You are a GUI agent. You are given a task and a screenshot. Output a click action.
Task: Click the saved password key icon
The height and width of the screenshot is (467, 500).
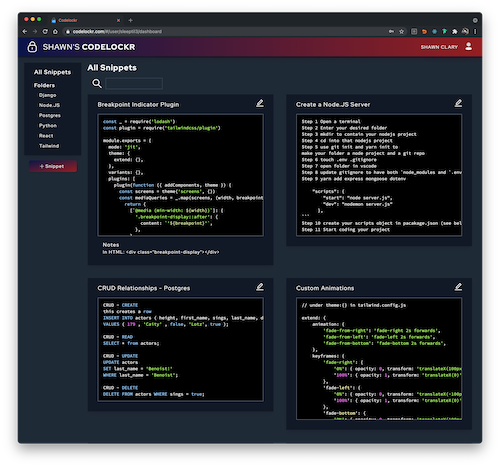click(391, 31)
